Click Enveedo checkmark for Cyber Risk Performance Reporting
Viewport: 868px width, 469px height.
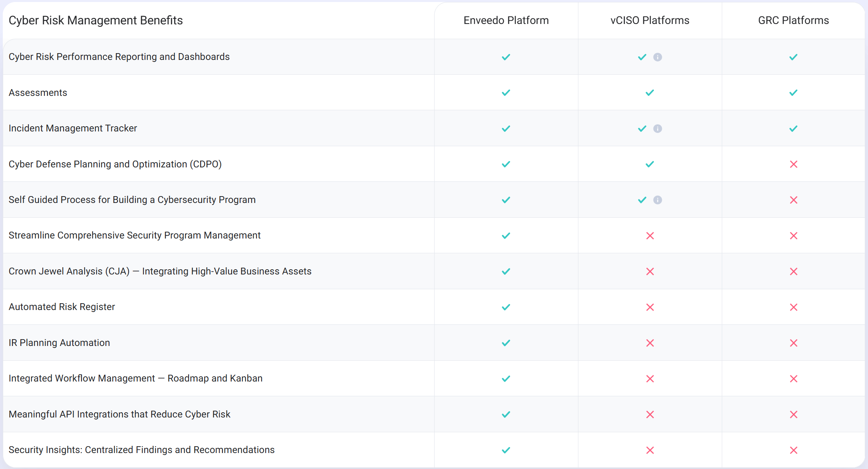[506, 57]
